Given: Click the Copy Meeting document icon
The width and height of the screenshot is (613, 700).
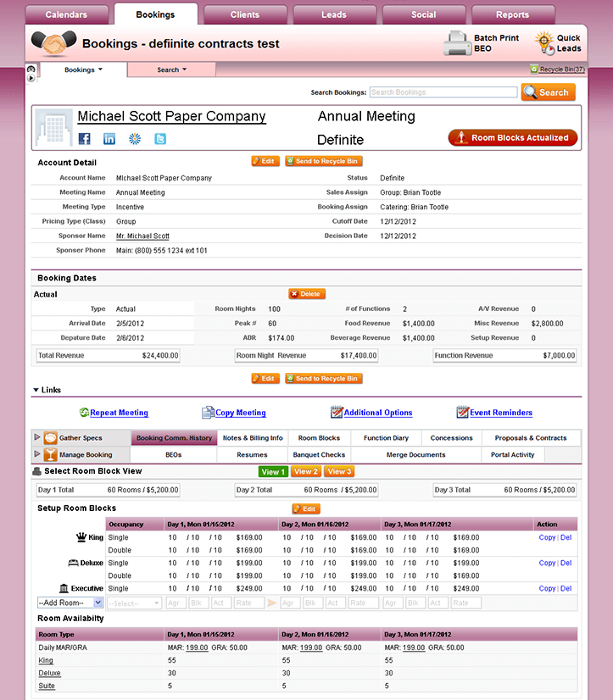Looking at the screenshot, I should pyautogui.click(x=208, y=413).
